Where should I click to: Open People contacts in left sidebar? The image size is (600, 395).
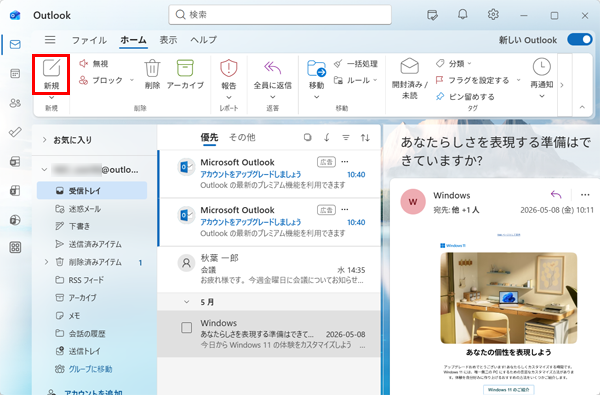[15, 103]
